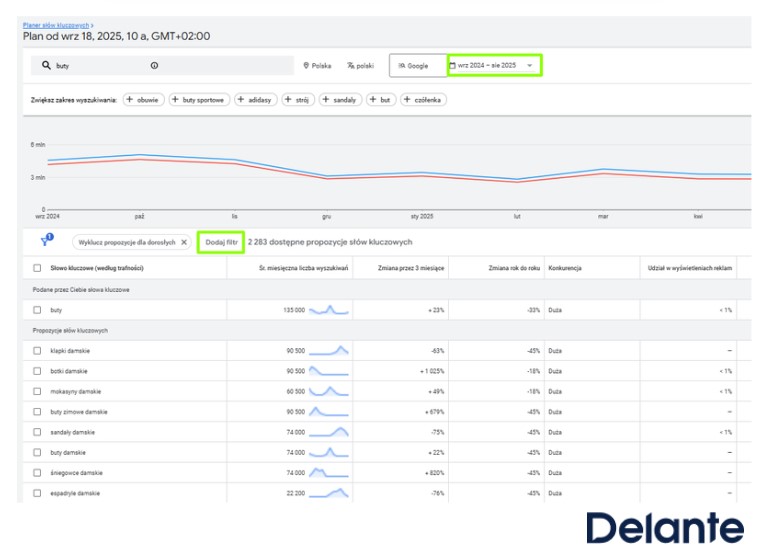Open the Google search network selector
Screen dimensions: 757x555
(417, 65)
